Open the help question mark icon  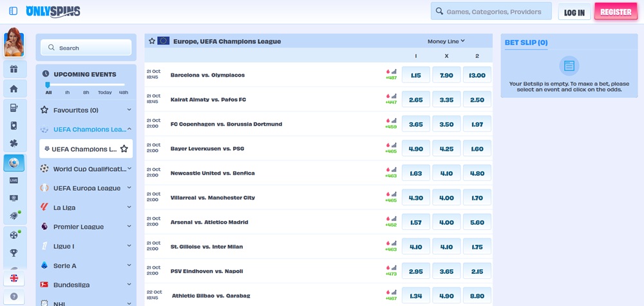[14, 296]
